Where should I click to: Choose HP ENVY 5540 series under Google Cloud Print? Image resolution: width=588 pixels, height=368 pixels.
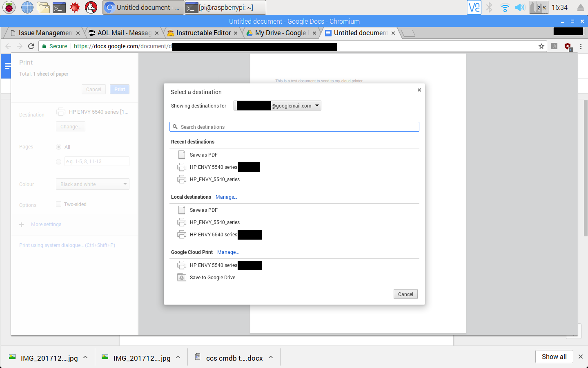click(x=294, y=265)
